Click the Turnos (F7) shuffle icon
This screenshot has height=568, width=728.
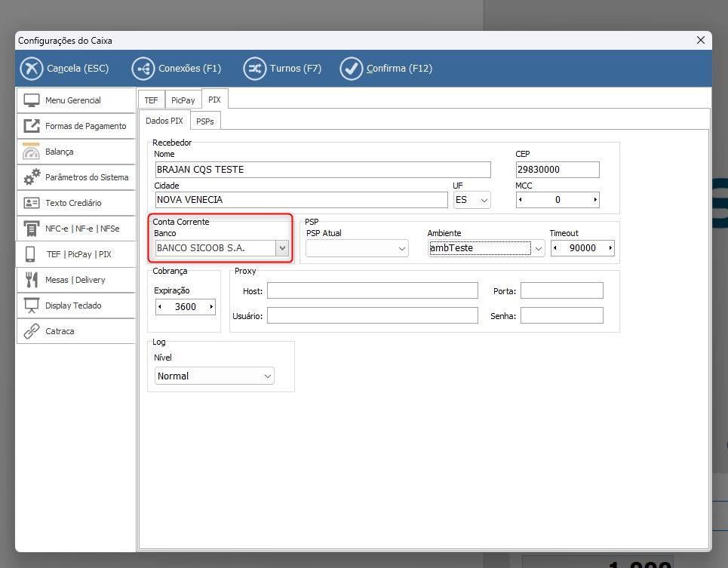pos(254,69)
